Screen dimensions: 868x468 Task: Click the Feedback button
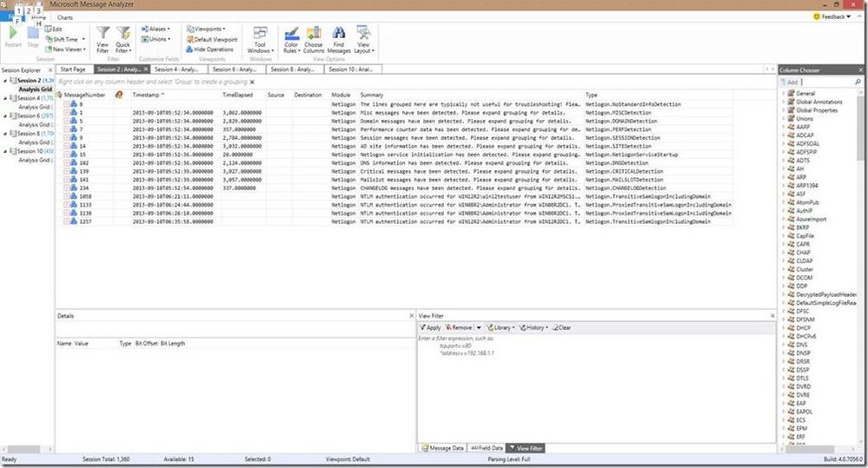(x=832, y=16)
